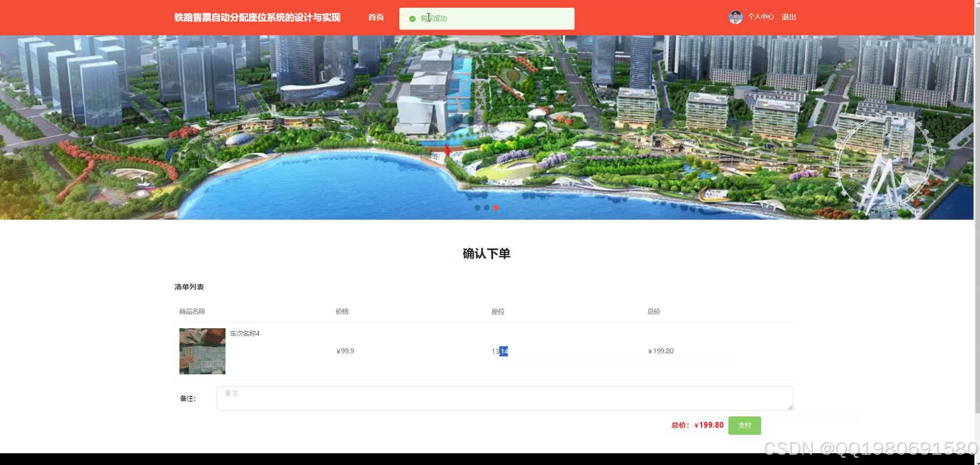Viewport: 980px width, 465px height.
Task: Click the highlighted seat number 14
Action: (x=504, y=351)
